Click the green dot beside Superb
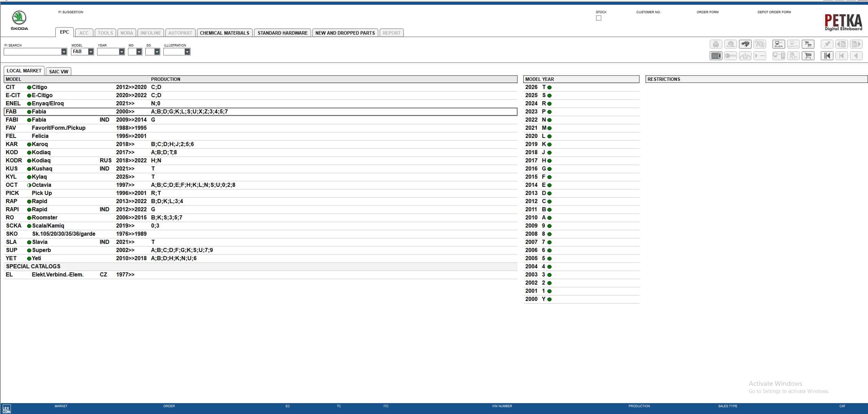The height and width of the screenshot is (414, 868). [x=29, y=250]
